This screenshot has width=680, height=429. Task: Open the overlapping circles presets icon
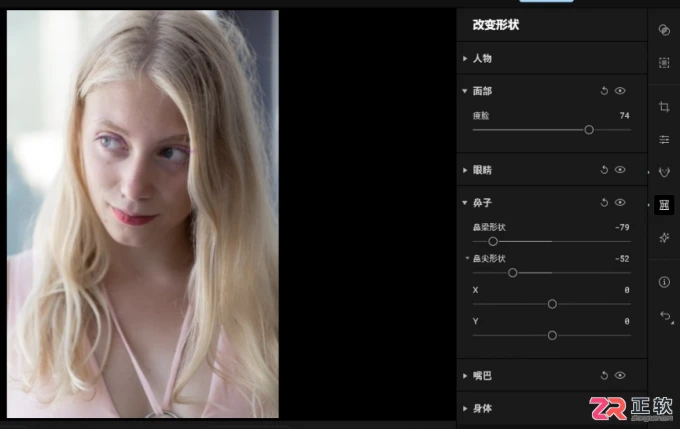point(664,30)
